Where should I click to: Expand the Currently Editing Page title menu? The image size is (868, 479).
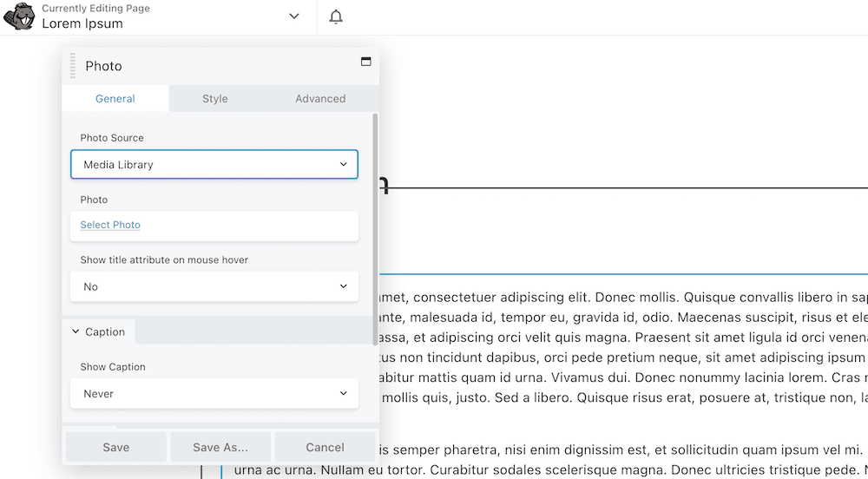[294, 16]
